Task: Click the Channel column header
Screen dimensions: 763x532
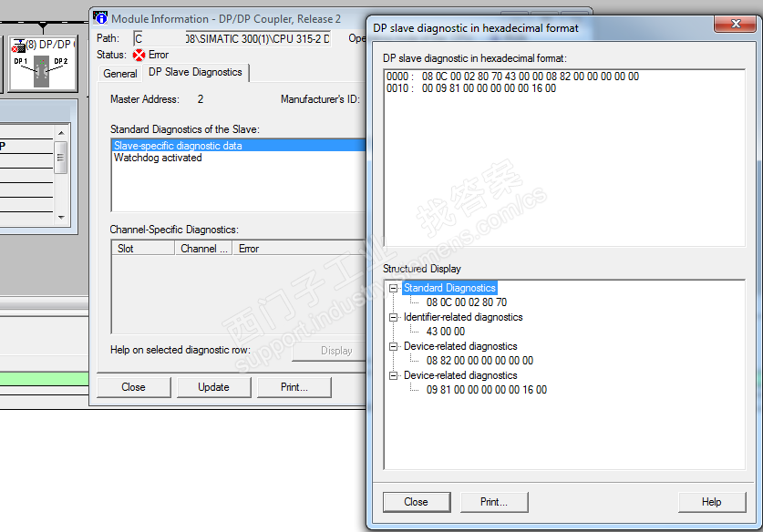Action: pos(203,249)
